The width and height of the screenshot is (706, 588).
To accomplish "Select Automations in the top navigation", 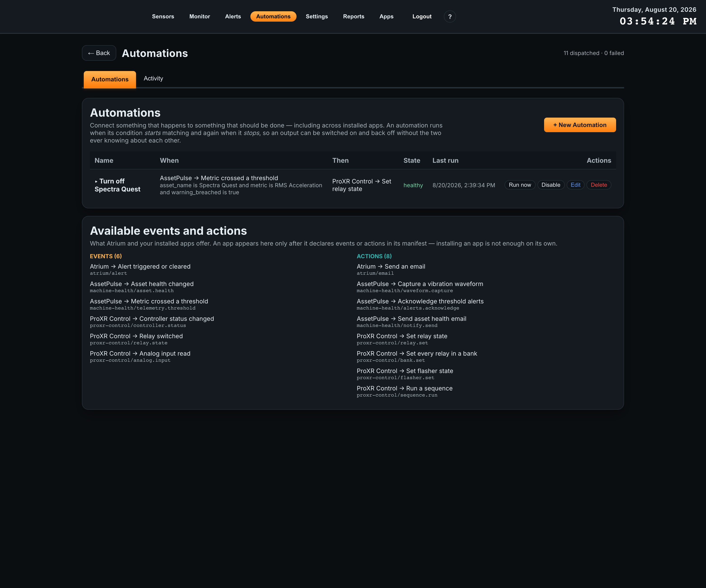I will (x=273, y=16).
